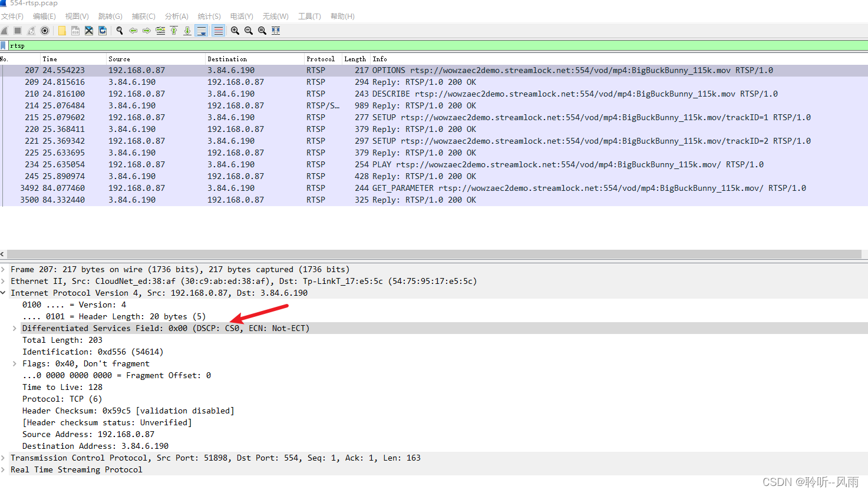Open a capture file via folder icon
This screenshot has height=493, width=868.
coord(62,31)
